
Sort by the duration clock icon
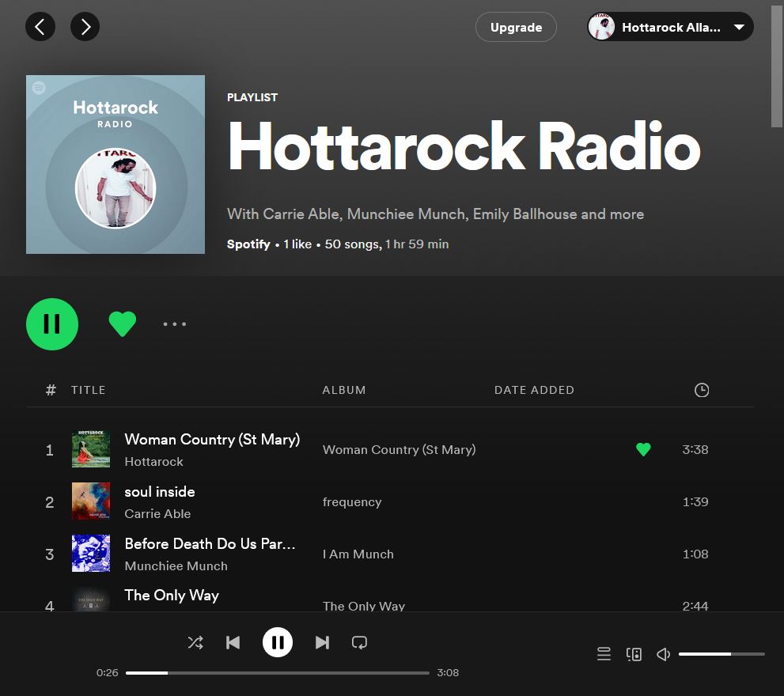(x=702, y=390)
